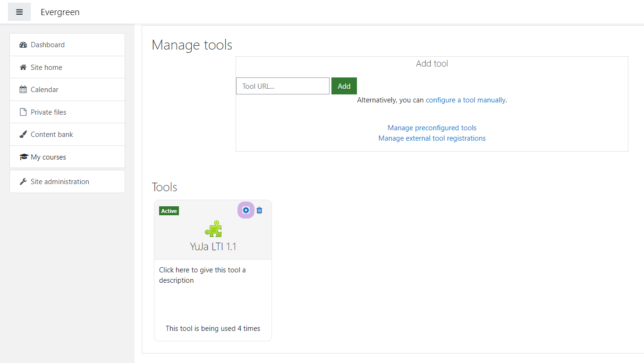The width and height of the screenshot is (644, 363).
Task: Click the My courses graduation cap icon
Action: tap(24, 157)
